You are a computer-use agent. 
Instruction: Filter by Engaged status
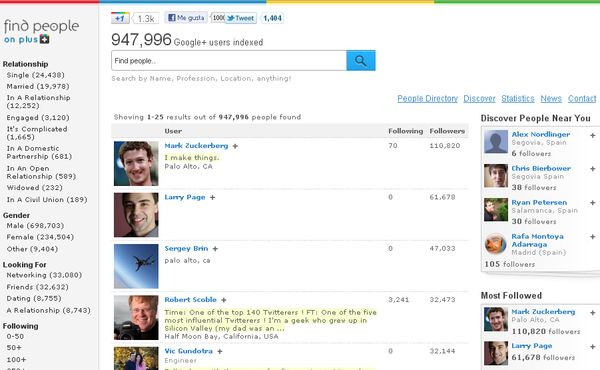click(x=38, y=118)
